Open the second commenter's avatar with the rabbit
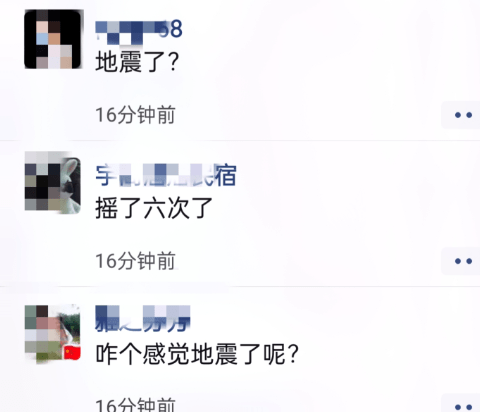480x412 pixels. pyautogui.click(x=53, y=182)
